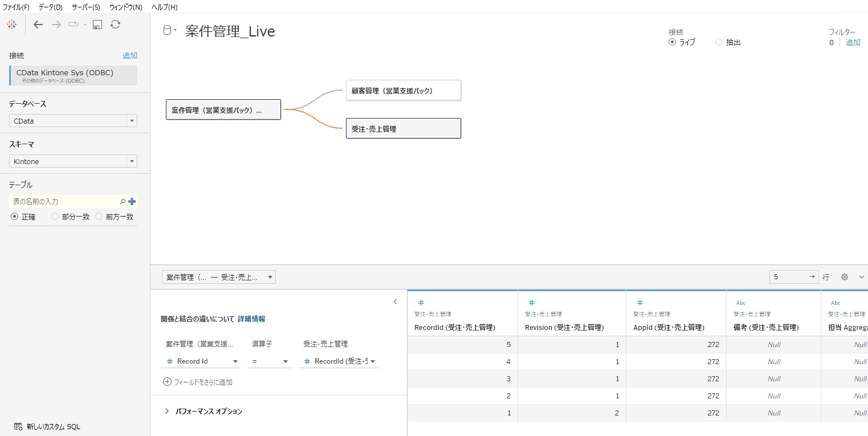Select the CData Kintone Sys (ODBC) connection

(74, 76)
